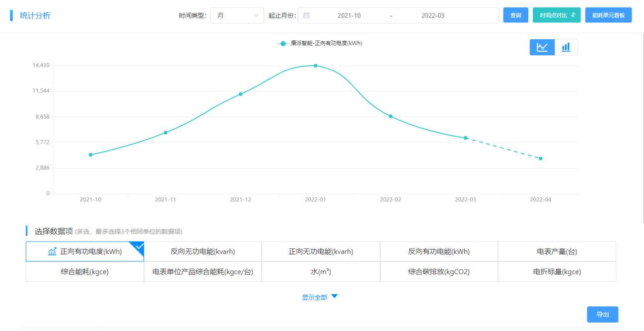Image resolution: width=644 pixels, height=331 pixels.
Task: Select 反向有功电能(kWh) data item
Action: [x=439, y=251]
